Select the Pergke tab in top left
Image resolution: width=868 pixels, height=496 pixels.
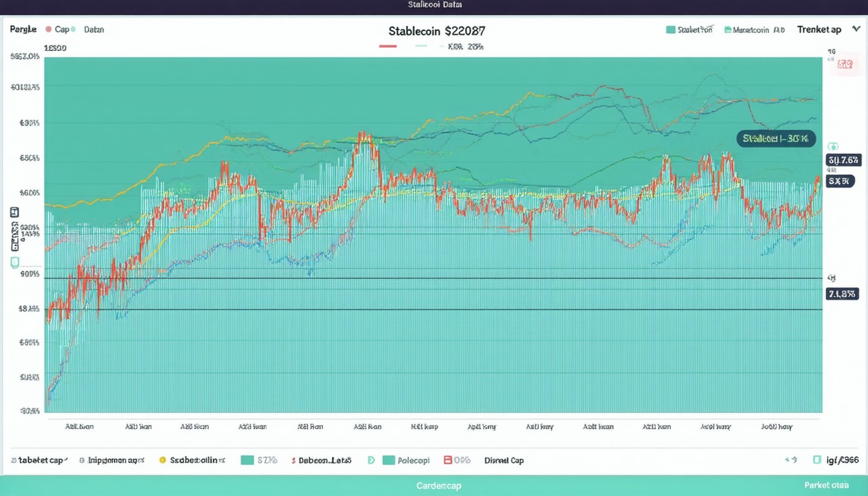click(23, 30)
